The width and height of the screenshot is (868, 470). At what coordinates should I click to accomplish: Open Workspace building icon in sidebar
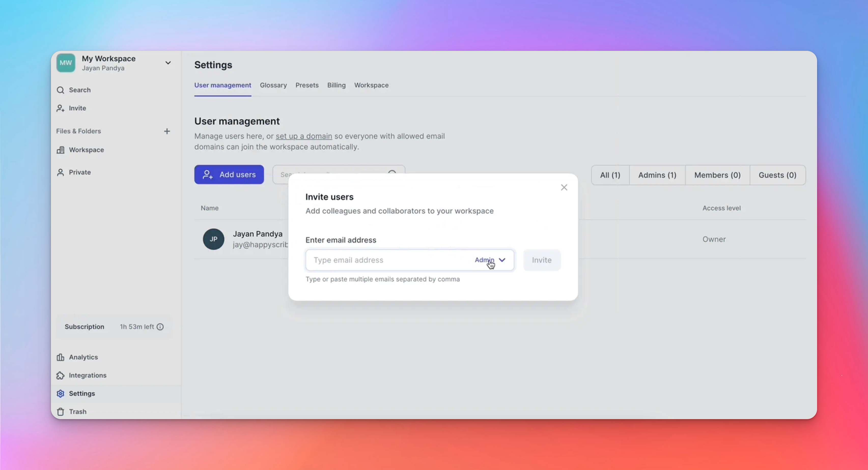tap(60, 150)
